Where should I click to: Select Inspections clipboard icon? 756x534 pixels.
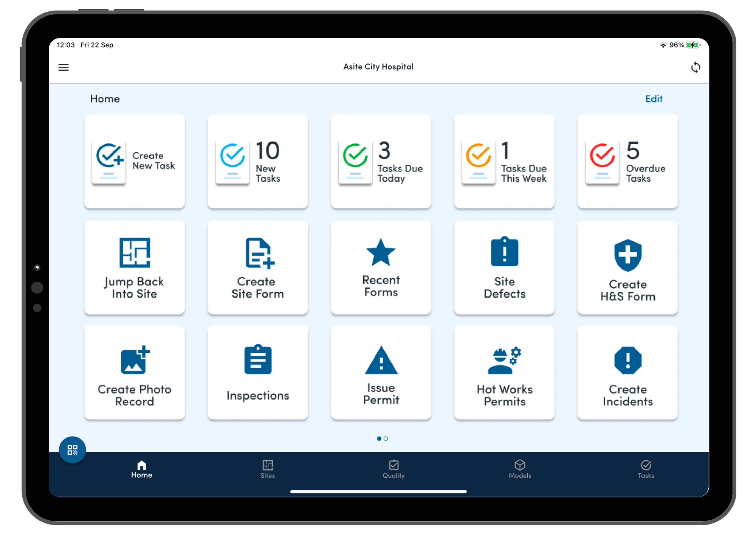259,361
